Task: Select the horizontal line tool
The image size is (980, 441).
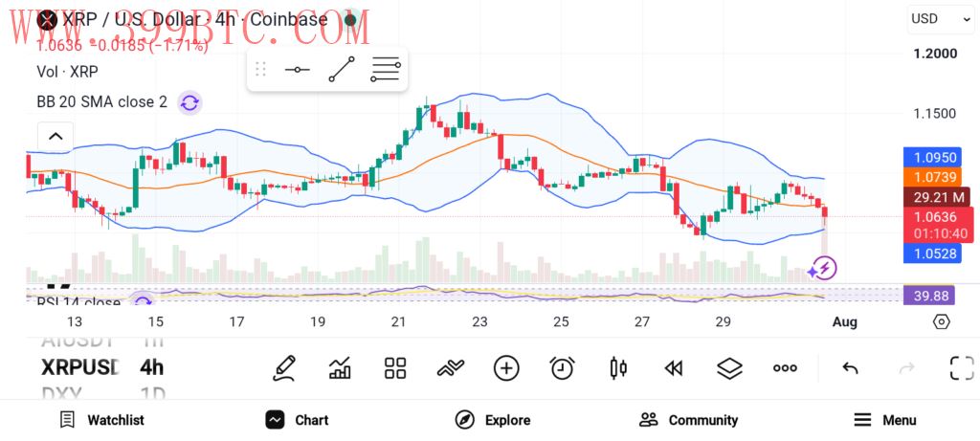Action: (298, 69)
